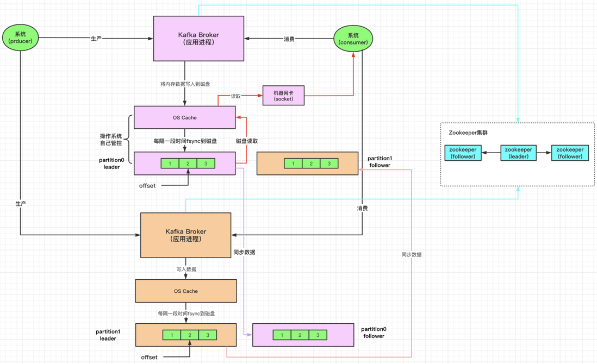Select cell 1 in the partition1 follower block
Screen dimensions: 597x364
[293, 164]
